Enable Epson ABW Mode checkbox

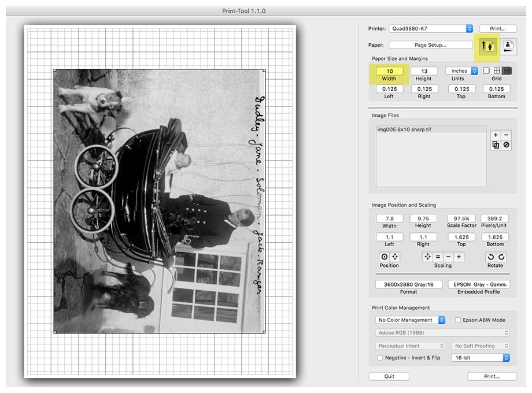click(x=458, y=320)
